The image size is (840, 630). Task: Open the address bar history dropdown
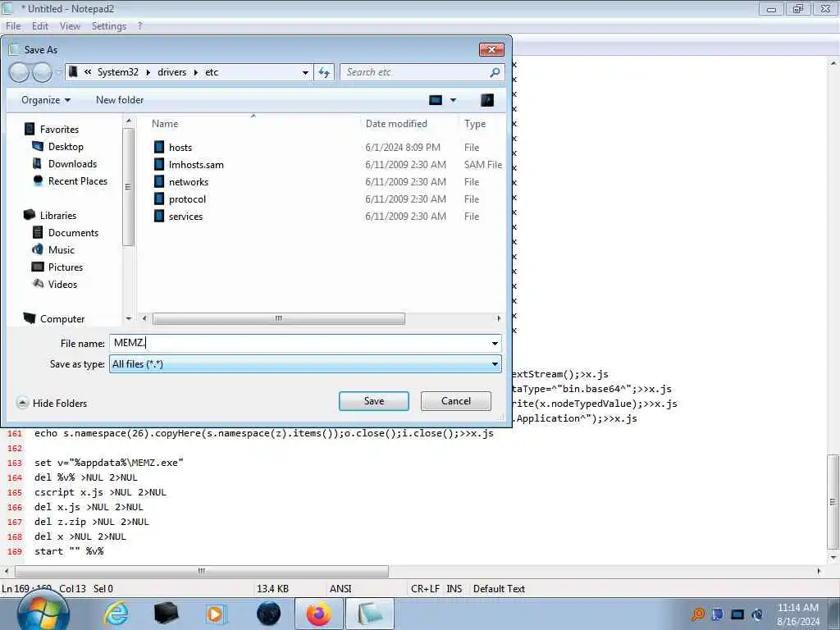click(x=305, y=72)
